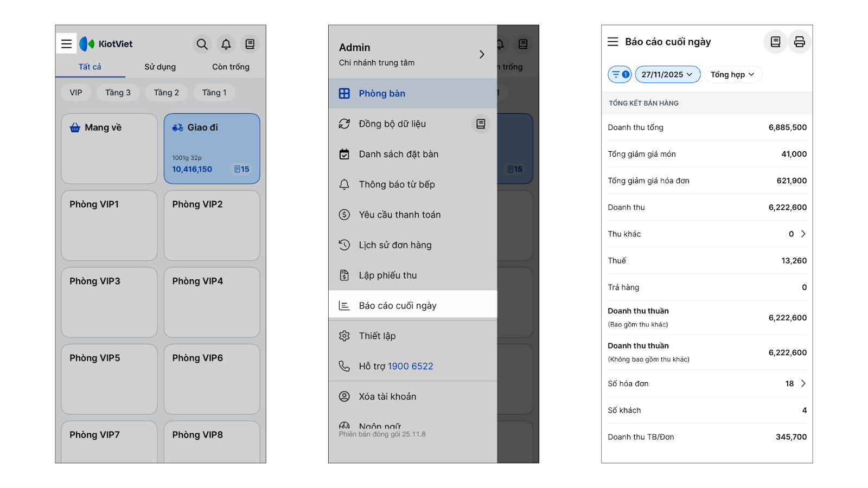Open the order notes icon next to the bell
868x488 pixels.
pyautogui.click(x=250, y=44)
